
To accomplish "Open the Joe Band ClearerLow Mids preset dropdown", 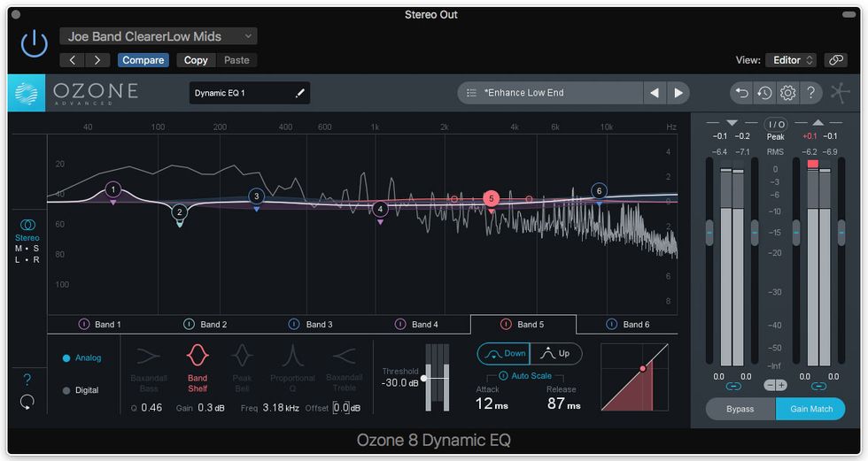I will (x=159, y=36).
